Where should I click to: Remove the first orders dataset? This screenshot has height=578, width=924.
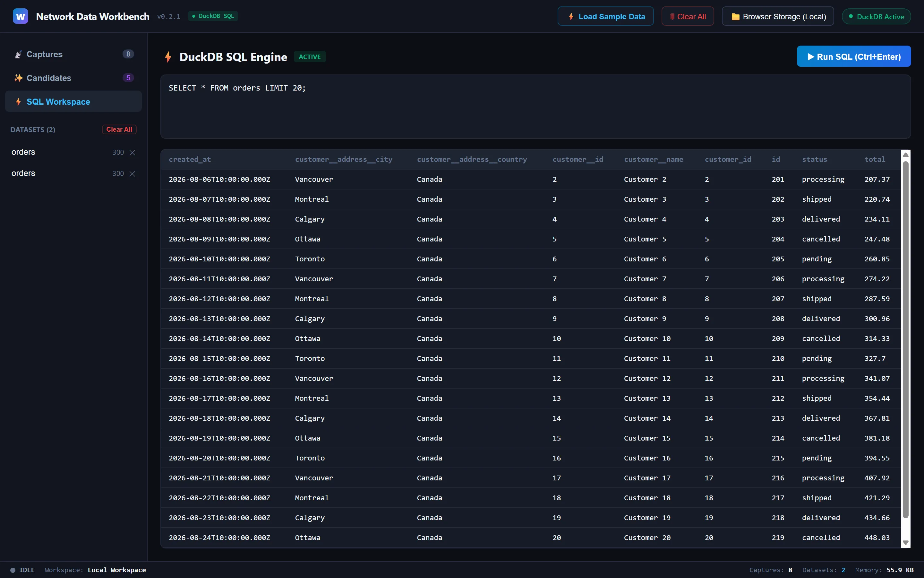pyautogui.click(x=133, y=153)
